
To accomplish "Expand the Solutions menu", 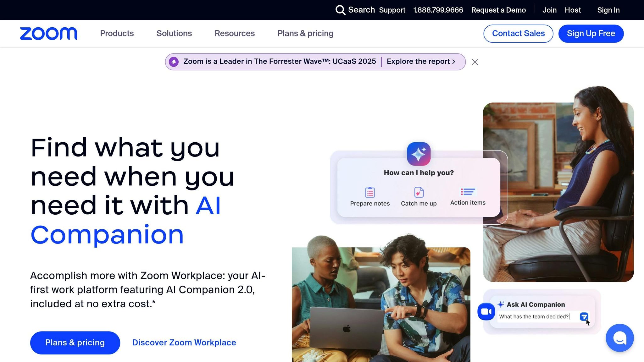I will click(x=174, y=33).
